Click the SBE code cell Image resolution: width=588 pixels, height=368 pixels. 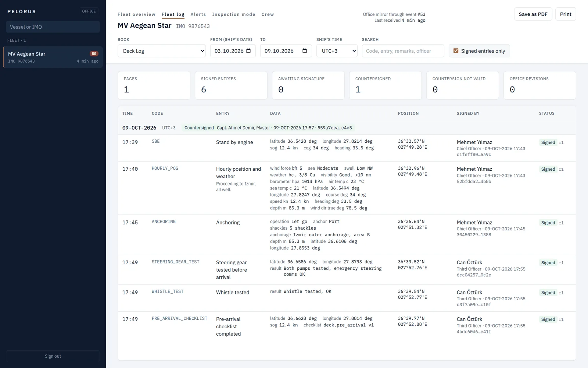click(x=155, y=141)
